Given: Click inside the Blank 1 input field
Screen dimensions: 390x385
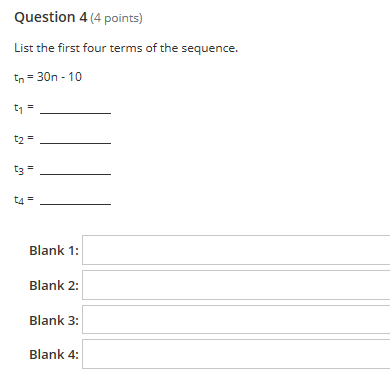Looking at the screenshot, I should click(236, 250).
